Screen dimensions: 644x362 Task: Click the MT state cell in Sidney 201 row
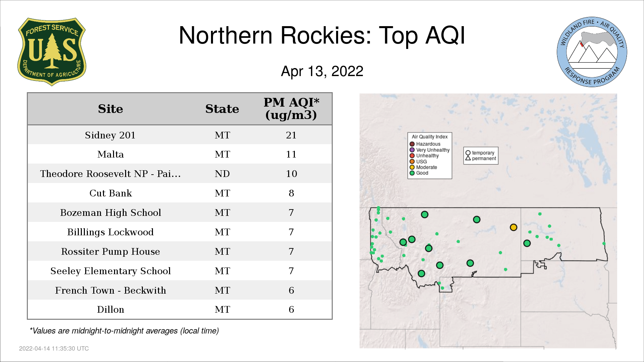click(222, 135)
